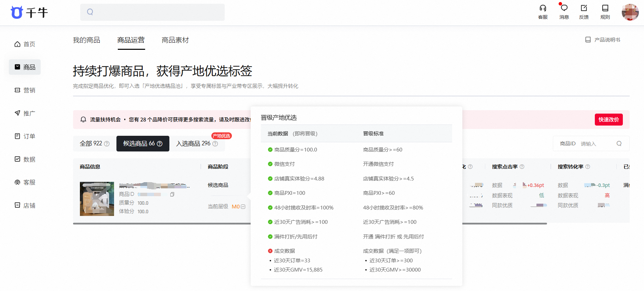Image resolution: width=644 pixels, height=291 pixels.
Task: Select 候选商品 66 filter tab
Action: (x=143, y=144)
